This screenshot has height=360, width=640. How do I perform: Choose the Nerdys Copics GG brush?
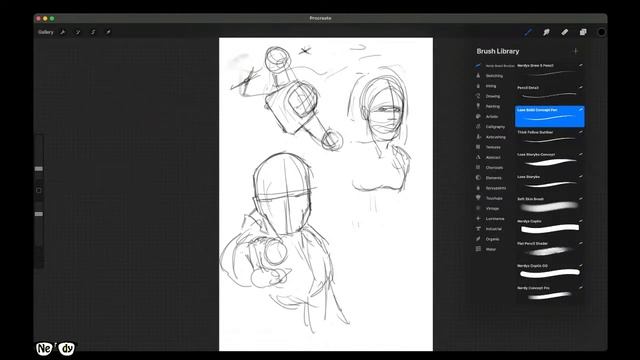pos(549,271)
